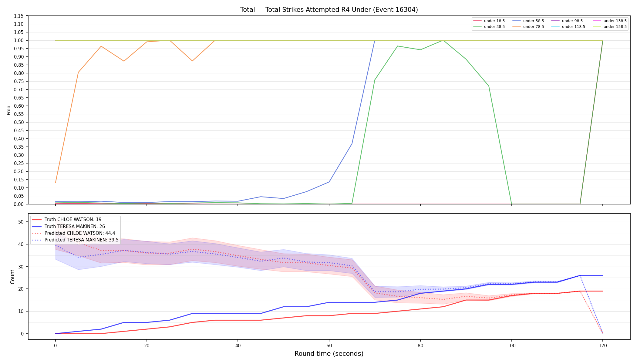Screen dimensions: 637x364
Task: Select the 'under 118.5' legend entry
Action: tap(568, 27)
